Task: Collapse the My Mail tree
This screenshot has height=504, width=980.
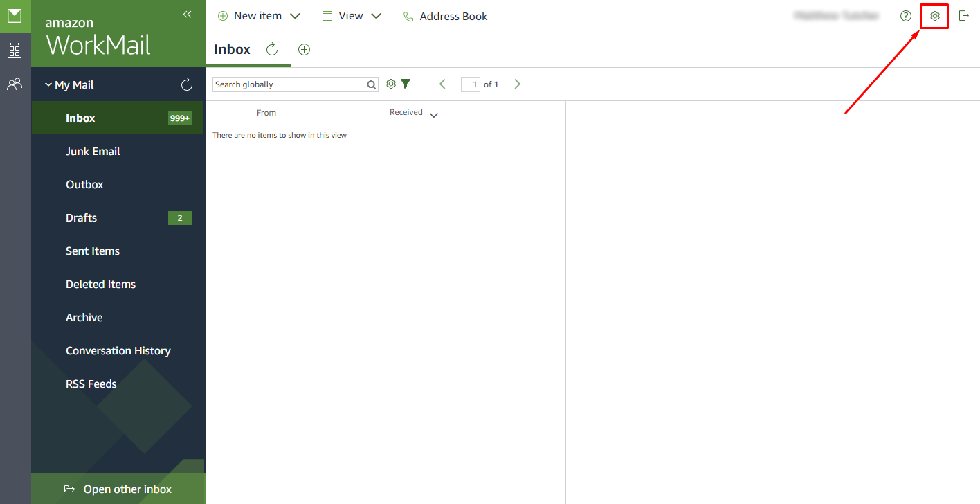Action: tap(48, 84)
